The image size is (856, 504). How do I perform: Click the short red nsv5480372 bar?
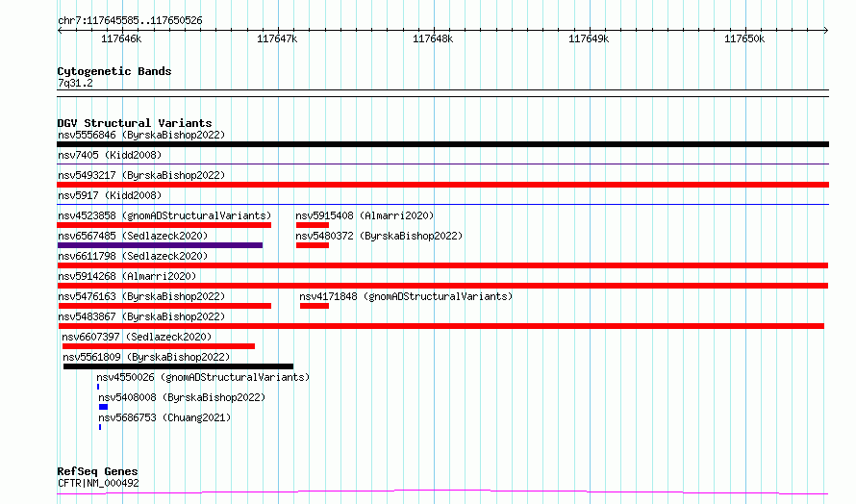[x=313, y=245]
